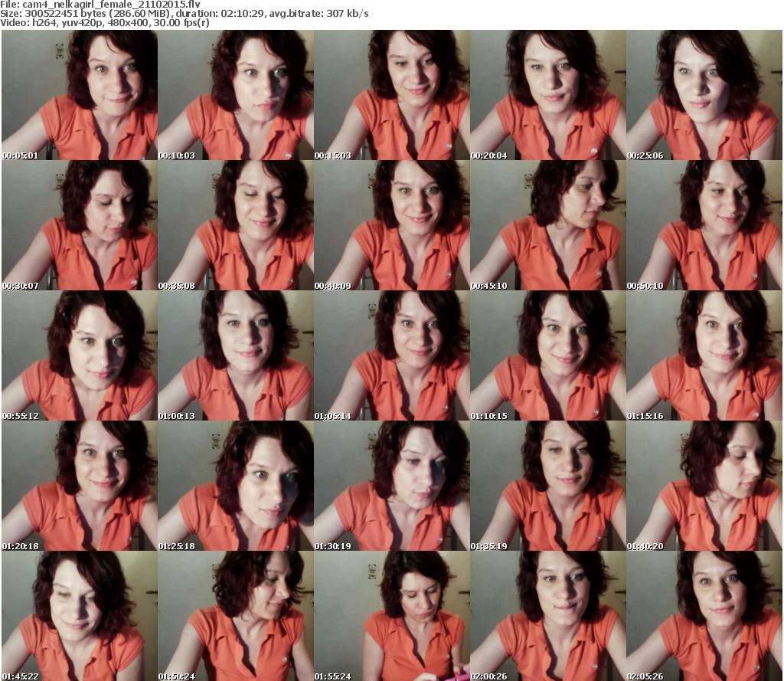Open the frame stamped 00:50:10
784x681 pixels.
704,225
